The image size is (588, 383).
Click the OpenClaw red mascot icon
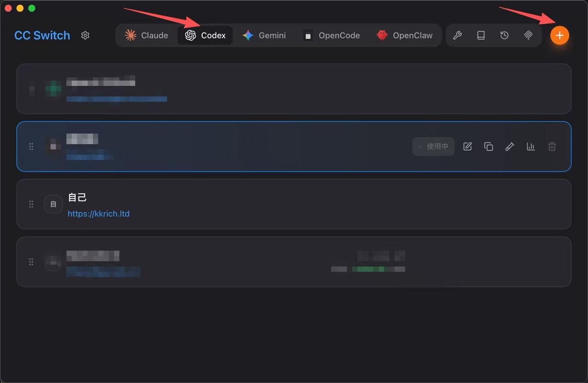[382, 35]
